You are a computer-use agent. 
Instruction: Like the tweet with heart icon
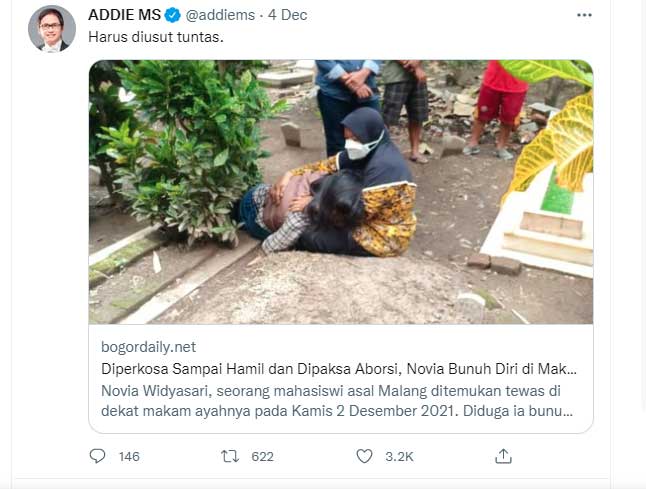[x=364, y=456]
